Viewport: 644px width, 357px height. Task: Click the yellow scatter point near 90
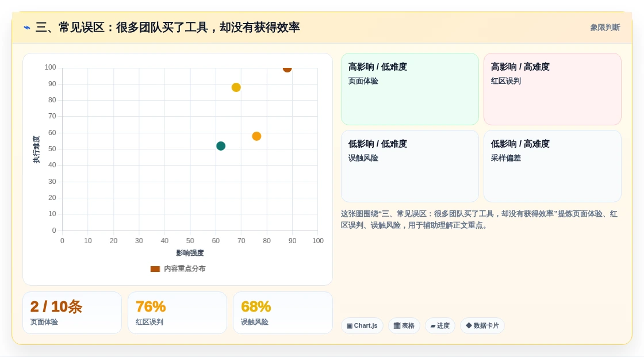[x=236, y=87]
